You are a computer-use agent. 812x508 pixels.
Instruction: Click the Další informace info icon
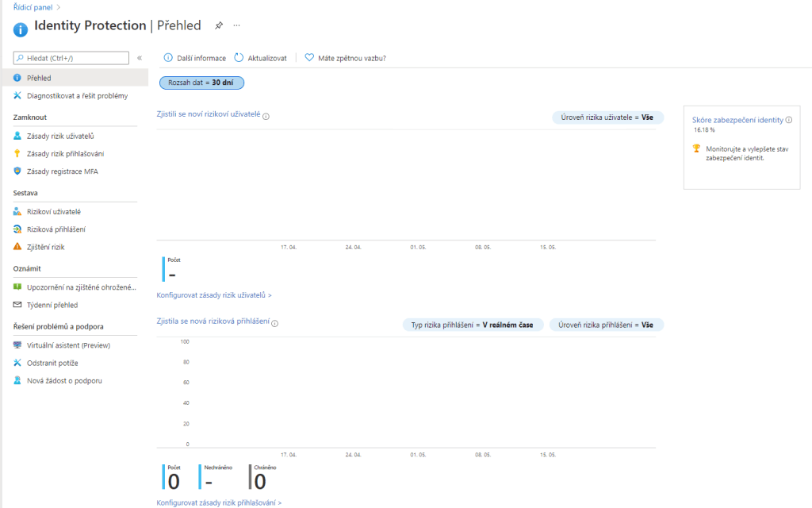click(168, 58)
